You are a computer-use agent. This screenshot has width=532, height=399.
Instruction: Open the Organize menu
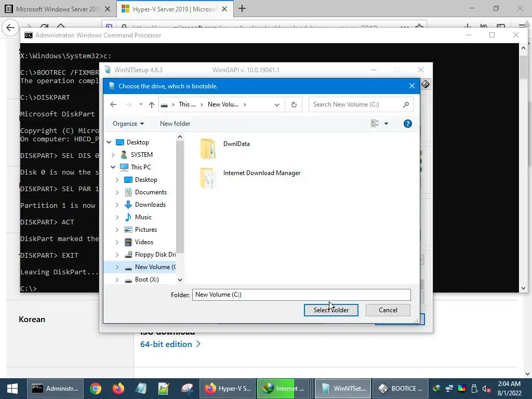pos(128,124)
